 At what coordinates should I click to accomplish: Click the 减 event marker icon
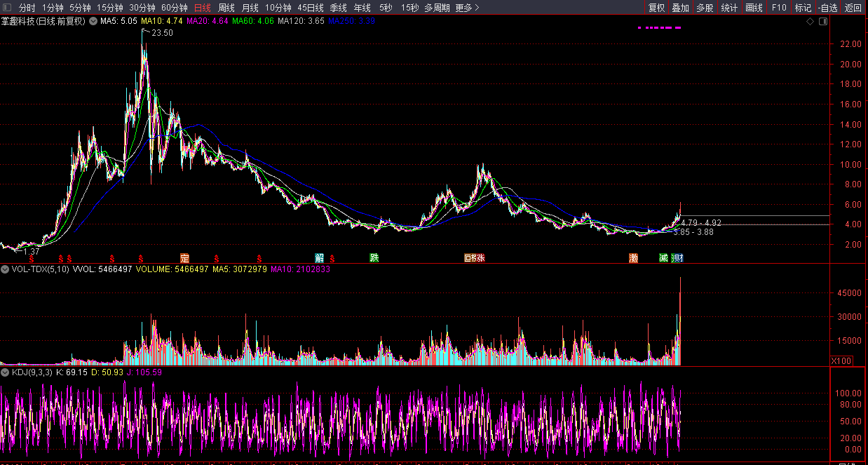point(663,258)
